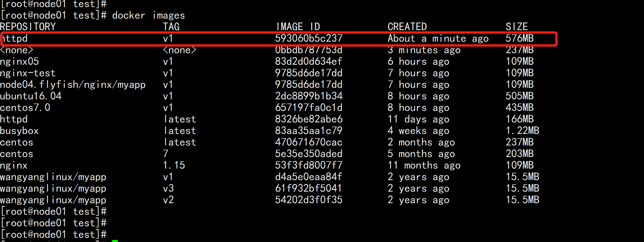Image resolution: width=644 pixels, height=242 pixels.
Task: Click the v3 tag value
Action: point(168,188)
